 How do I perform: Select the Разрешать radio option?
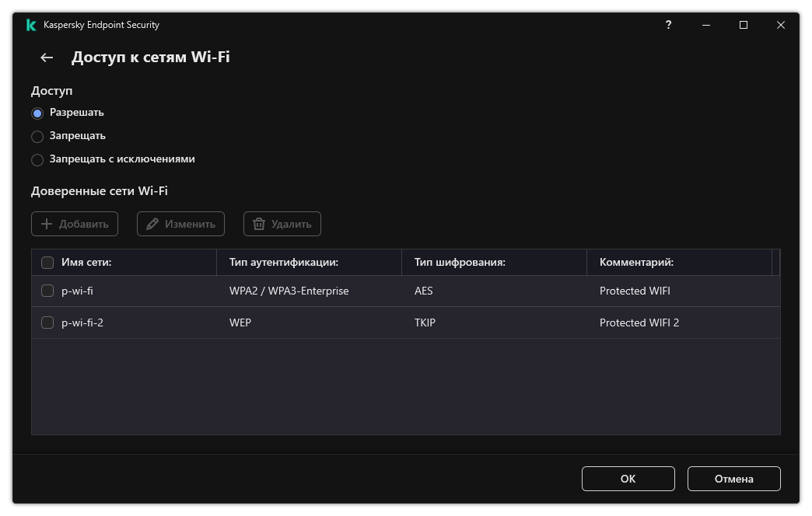pyautogui.click(x=37, y=113)
